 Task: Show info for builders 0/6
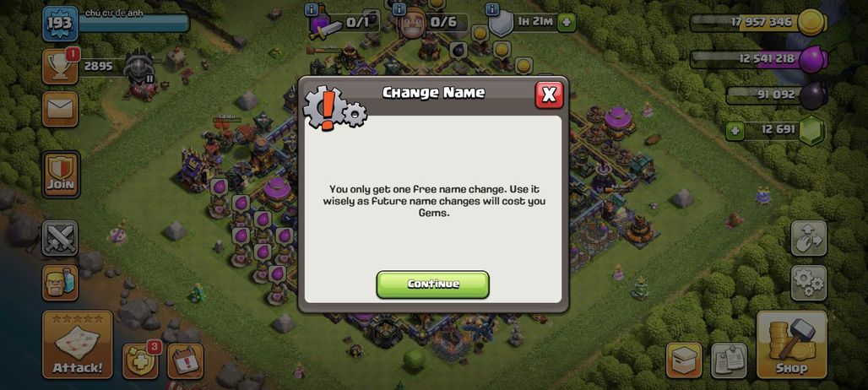point(398,9)
